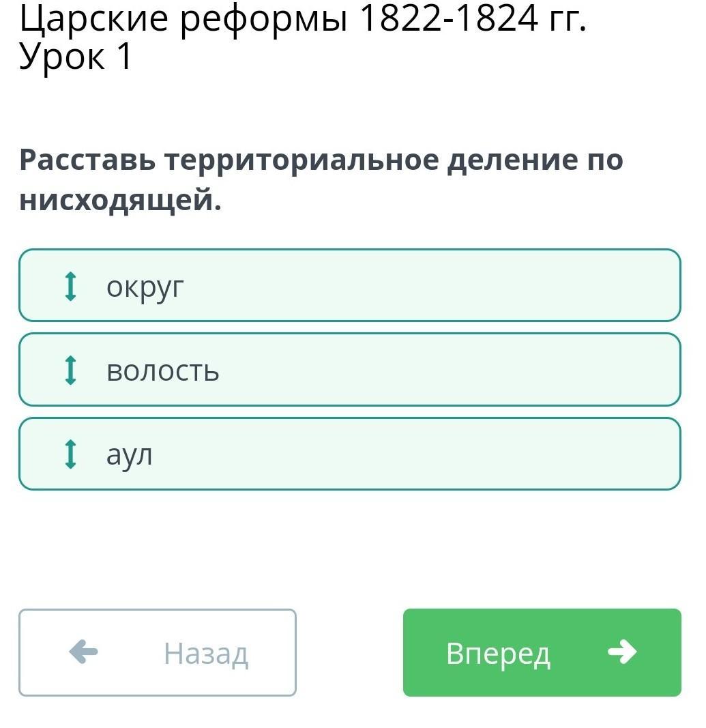
Task: Click the Царские реформы 1822-1824 гг. heading
Action: tap(303, 18)
